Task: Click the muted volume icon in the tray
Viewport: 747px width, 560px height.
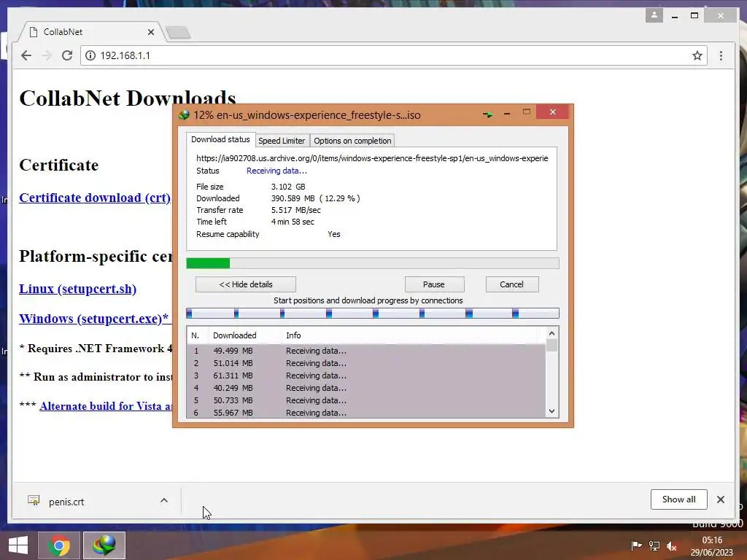Action: [x=672, y=546]
